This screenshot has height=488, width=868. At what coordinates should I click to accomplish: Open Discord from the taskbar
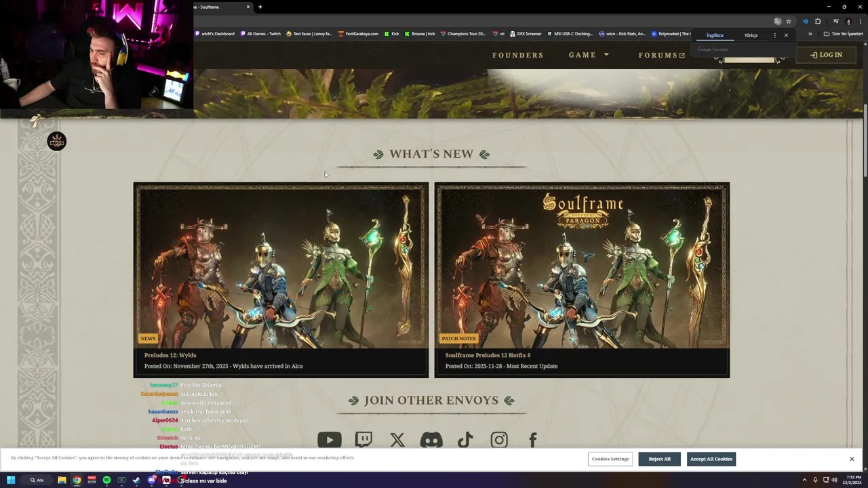(x=151, y=480)
